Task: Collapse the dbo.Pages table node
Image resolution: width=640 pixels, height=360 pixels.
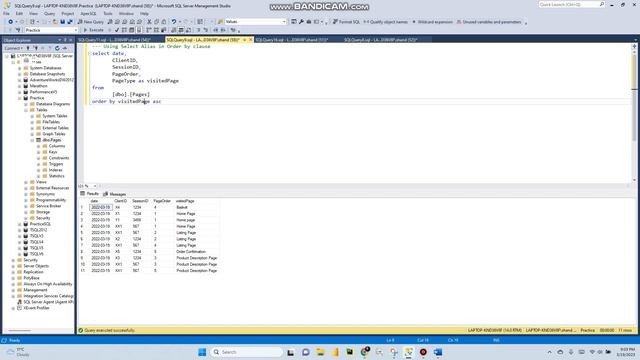Action: (x=32, y=140)
